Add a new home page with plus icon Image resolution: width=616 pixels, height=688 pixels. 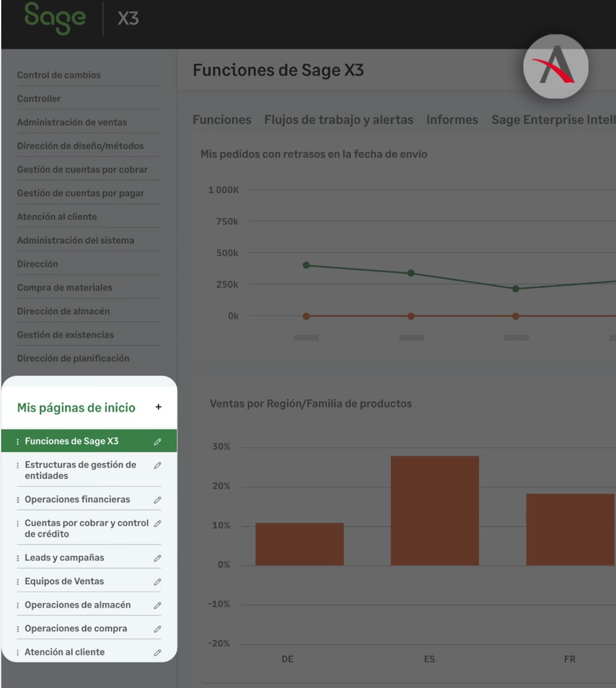pyautogui.click(x=158, y=407)
